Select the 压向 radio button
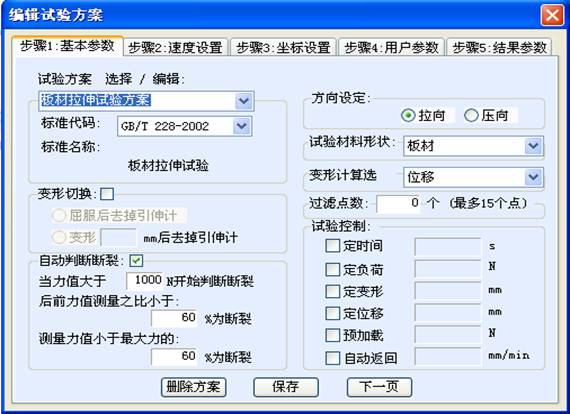This screenshot has height=414, width=570. click(471, 116)
